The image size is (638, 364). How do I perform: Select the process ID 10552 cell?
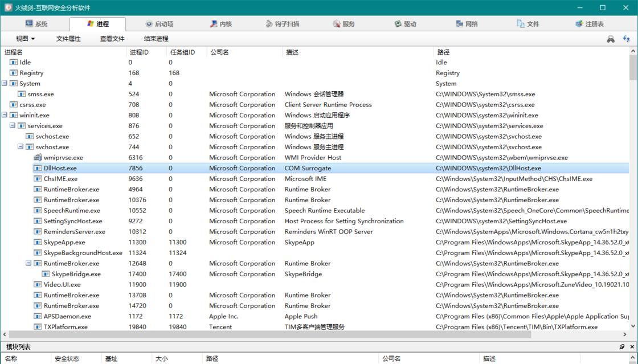coord(137,210)
